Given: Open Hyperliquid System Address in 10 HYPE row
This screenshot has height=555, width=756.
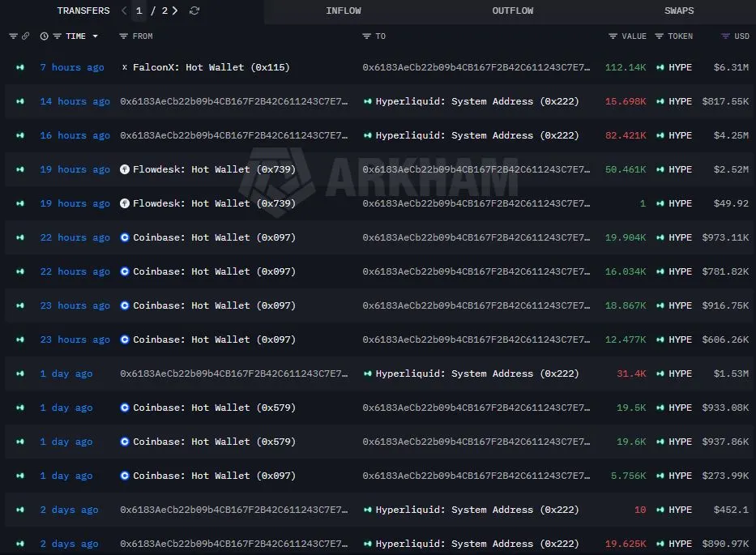Looking at the screenshot, I should point(476,510).
